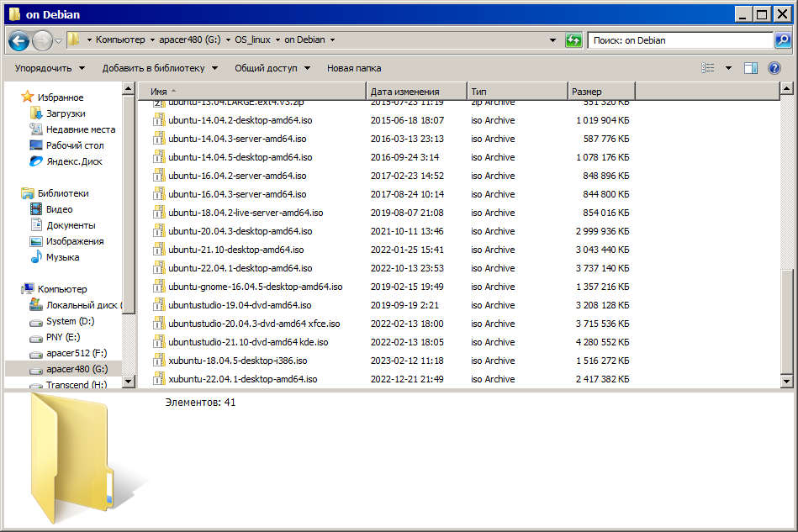
Task: Open Добавить в библиотеку menu
Action: (160, 67)
